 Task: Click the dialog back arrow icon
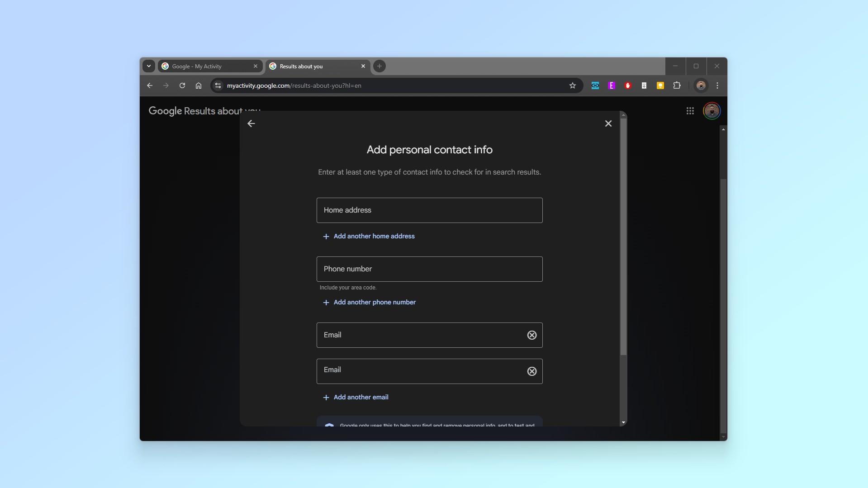pyautogui.click(x=251, y=123)
